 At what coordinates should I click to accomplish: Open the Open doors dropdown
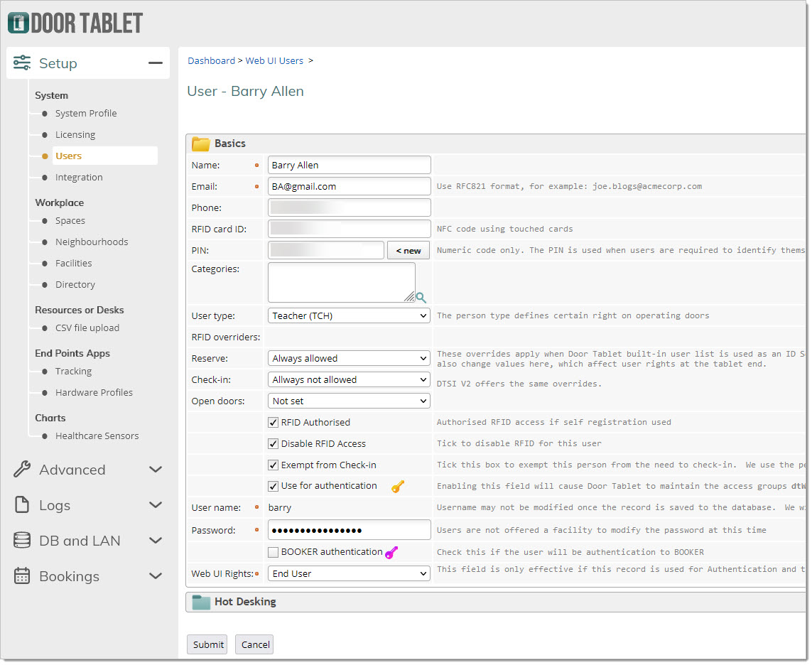click(349, 401)
